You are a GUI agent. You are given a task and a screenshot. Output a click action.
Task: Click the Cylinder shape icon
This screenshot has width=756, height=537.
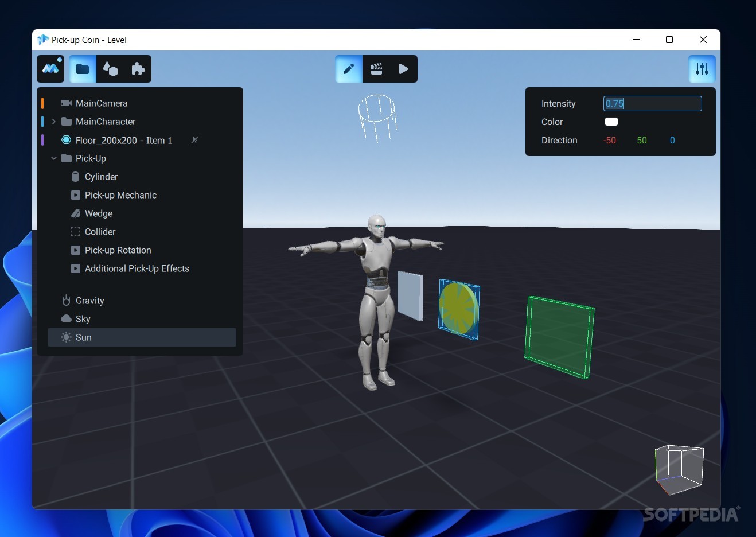[x=75, y=177]
